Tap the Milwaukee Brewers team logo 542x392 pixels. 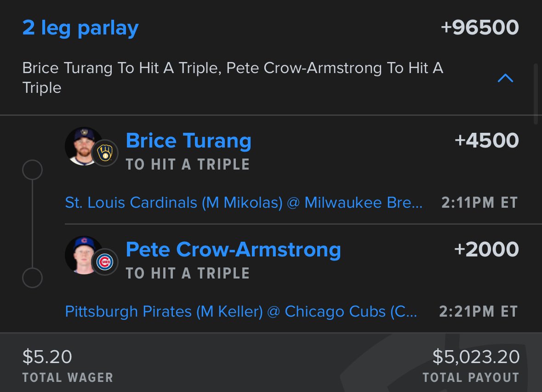pos(105,153)
